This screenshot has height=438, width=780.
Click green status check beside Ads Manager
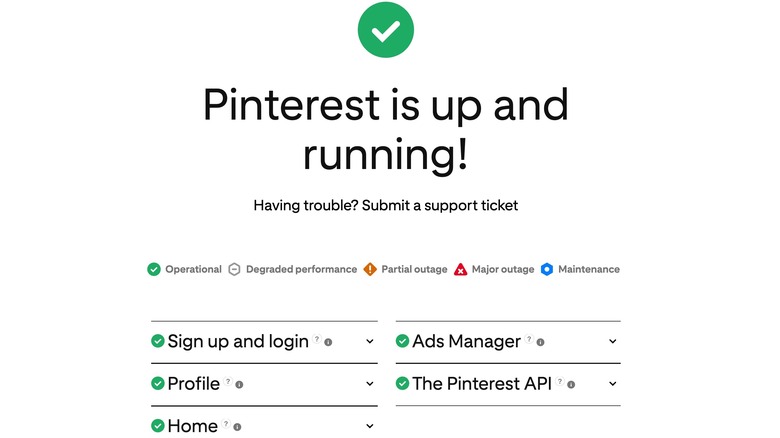click(402, 341)
